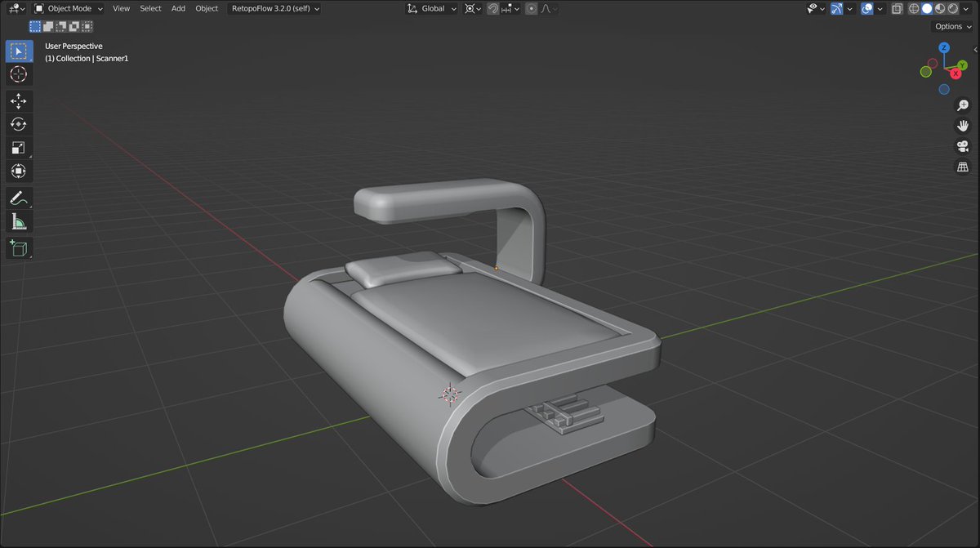The height and width of the screenshot is (548, 980).
Task: Select the Annotate pencil tool
Action: [19, 198]
